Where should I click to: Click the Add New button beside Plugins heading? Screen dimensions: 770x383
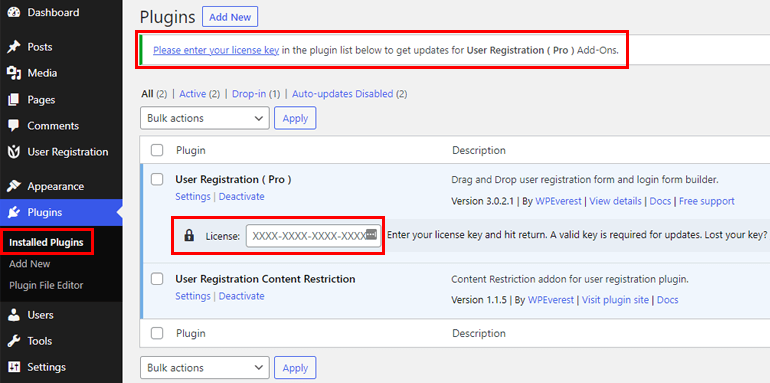[x=230, y=17]
